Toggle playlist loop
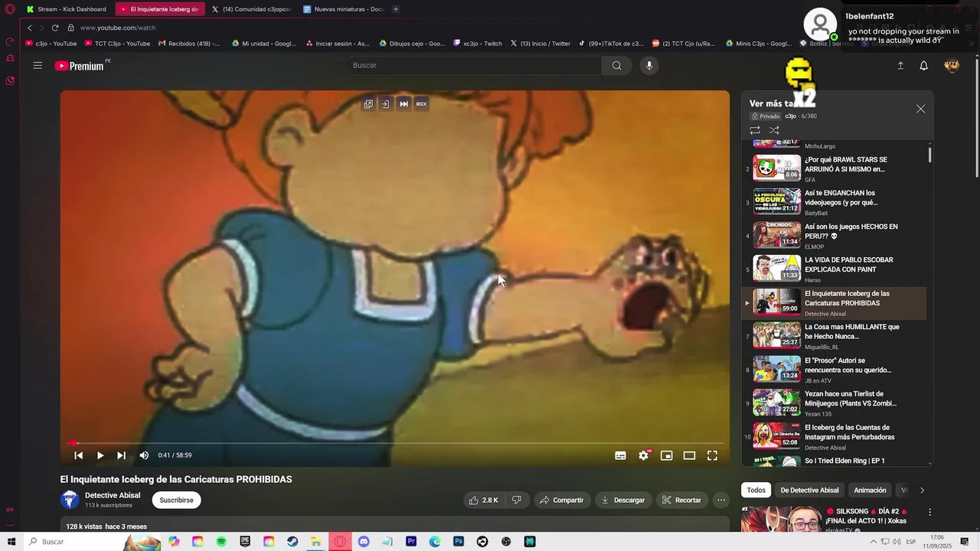Viewport: 980px width, 551px height. pos(755,130)
